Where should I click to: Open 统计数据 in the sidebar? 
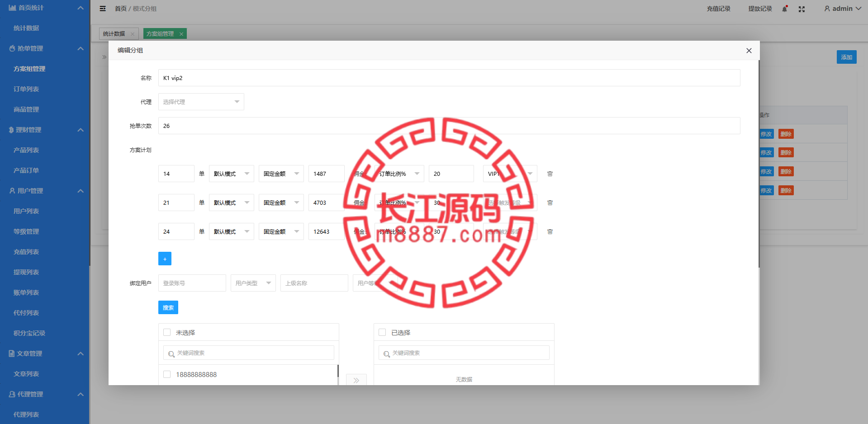[x=26, y=28]
